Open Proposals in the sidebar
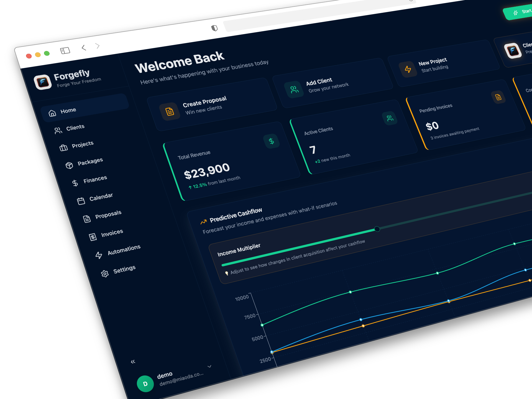Image resolution: width=532 pixels, height=399 pixels. 108,214
